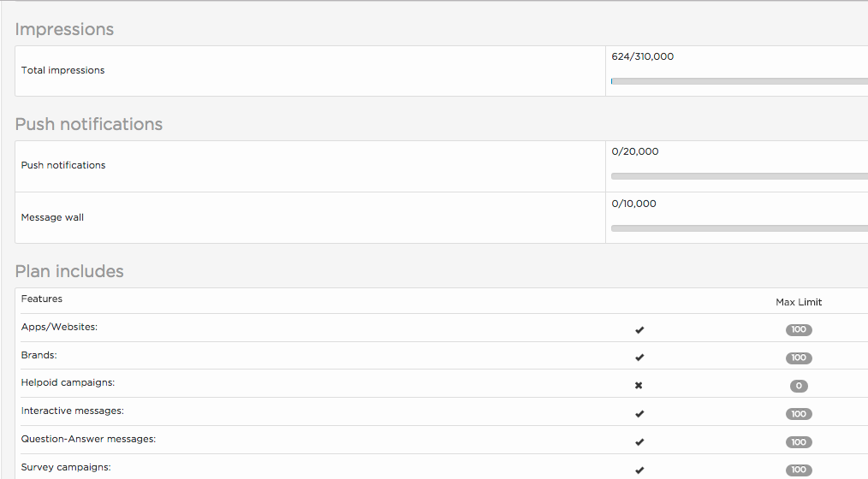Click the checkmark for Question-Answer messages
The width and height of the screenshot is (868, 479).
pyautogui.click(x=639, y=442)
